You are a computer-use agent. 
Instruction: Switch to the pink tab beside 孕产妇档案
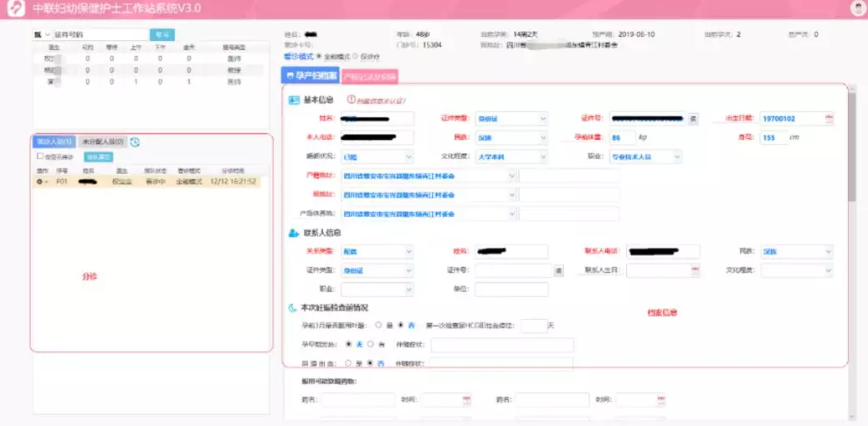(x=369, y=78)
